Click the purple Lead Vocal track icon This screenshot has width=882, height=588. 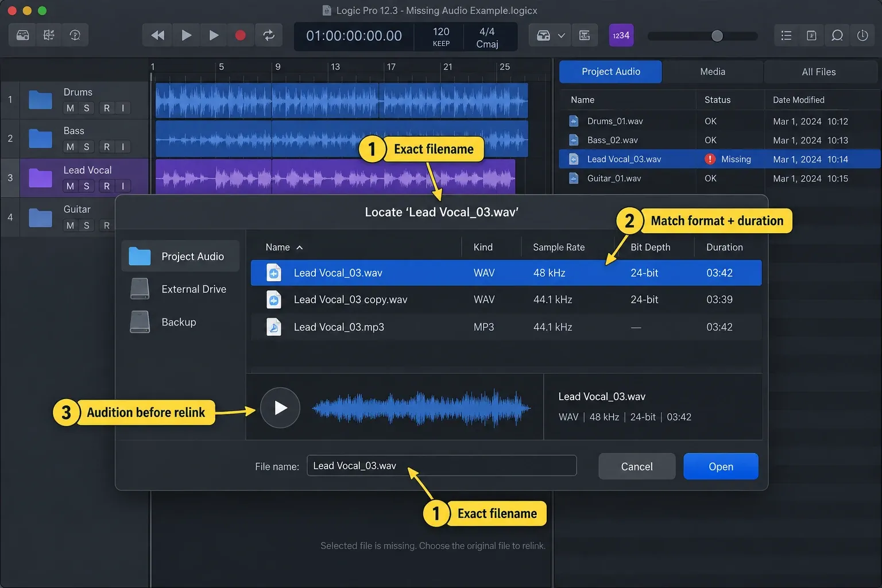(40, 178)
